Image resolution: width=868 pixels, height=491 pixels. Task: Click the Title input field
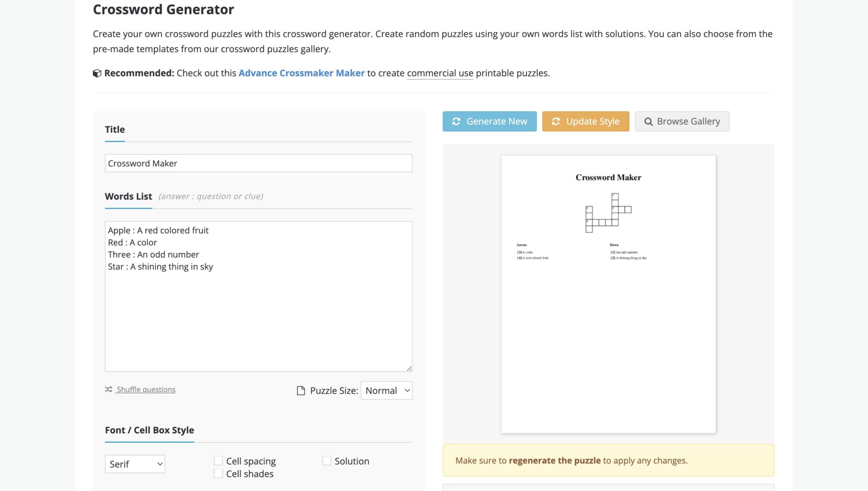(259, 163)
